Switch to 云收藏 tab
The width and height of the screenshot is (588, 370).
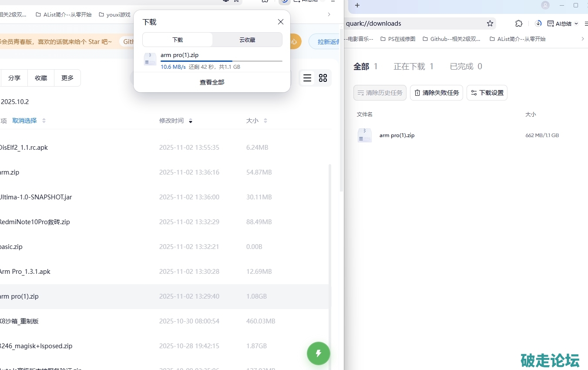coord(247,40)
